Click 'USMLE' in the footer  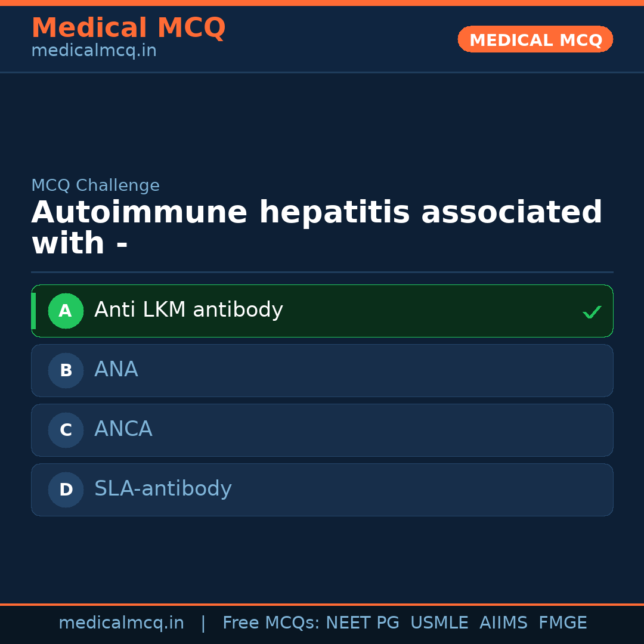[x=439, y=623]
